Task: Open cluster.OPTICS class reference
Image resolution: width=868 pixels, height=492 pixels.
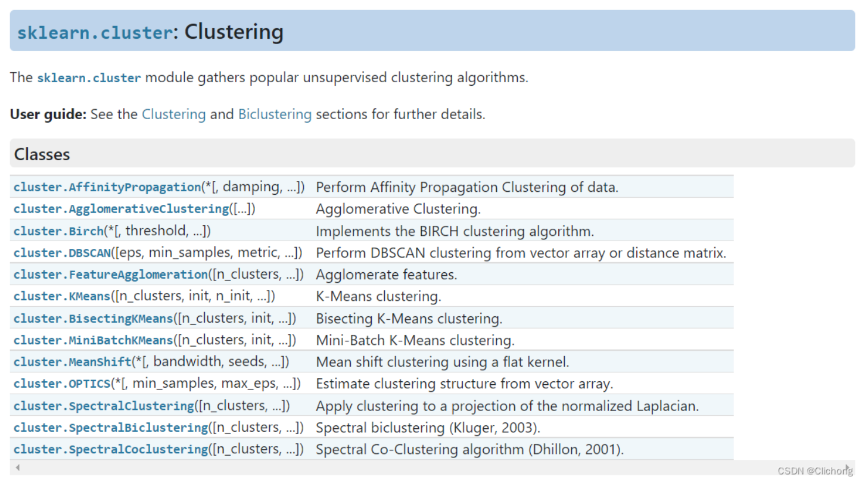Action: click(62, 384)
